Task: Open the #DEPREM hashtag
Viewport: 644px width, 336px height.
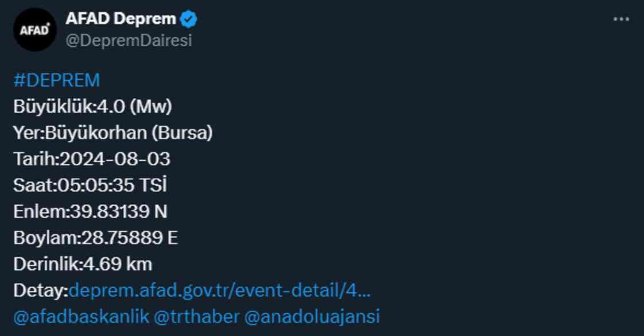Action: tap(57, 80)
